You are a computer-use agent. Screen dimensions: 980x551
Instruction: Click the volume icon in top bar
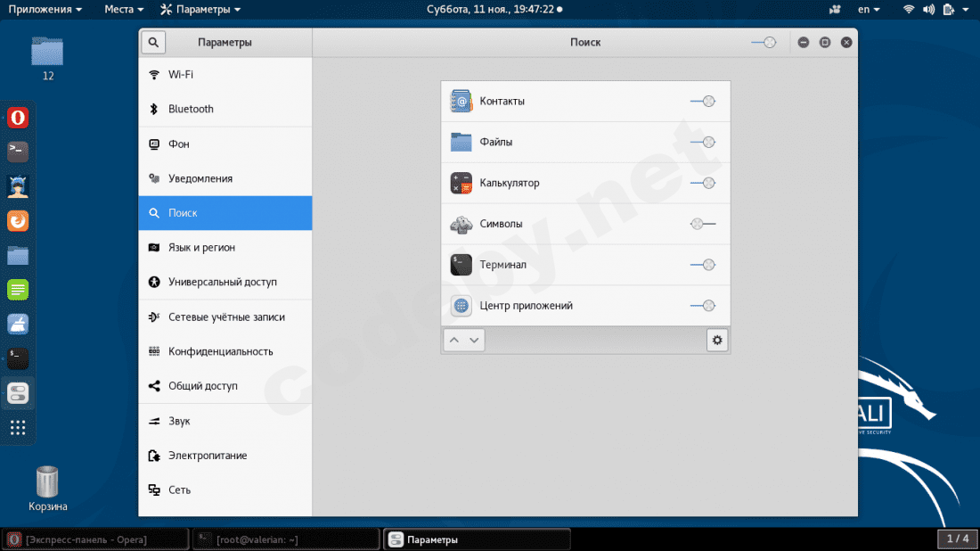coord(928,10)
